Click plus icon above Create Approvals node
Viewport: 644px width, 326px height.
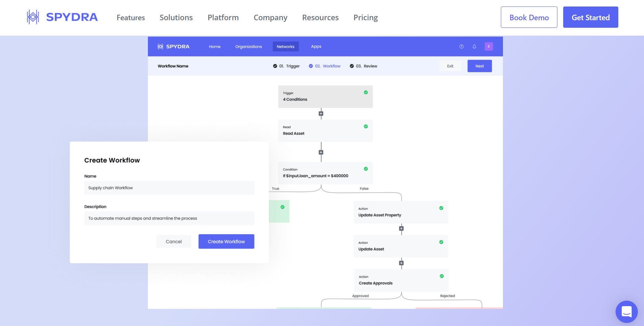(401, 263)
